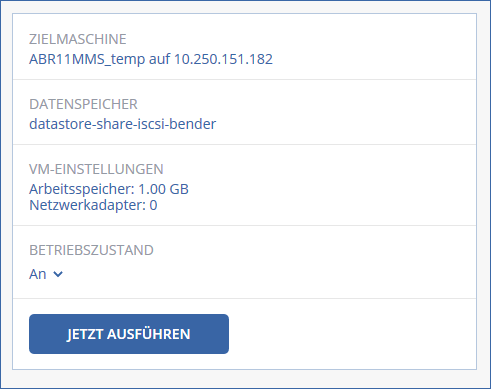This screenshot has height=389, width=491.
Task: Click the ZIELMASCHINE section heading
Action: [78, 39]
